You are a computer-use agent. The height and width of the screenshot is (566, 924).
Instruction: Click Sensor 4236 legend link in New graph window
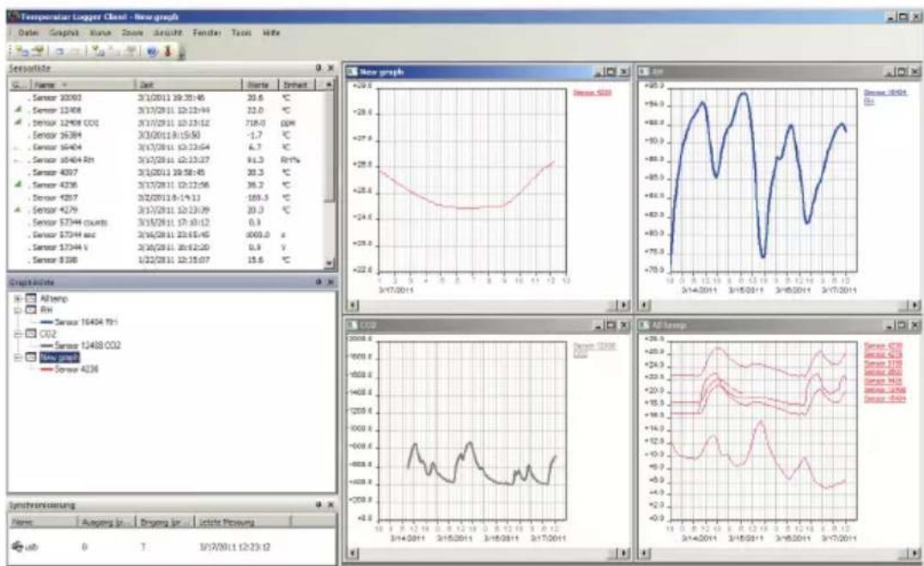pos(593,93)
